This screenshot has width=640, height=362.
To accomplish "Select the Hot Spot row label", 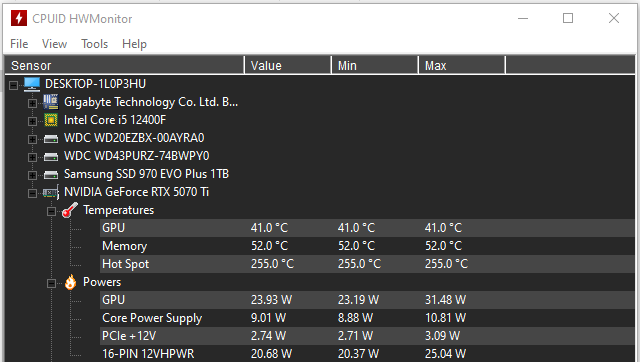I will pos(125,264).
